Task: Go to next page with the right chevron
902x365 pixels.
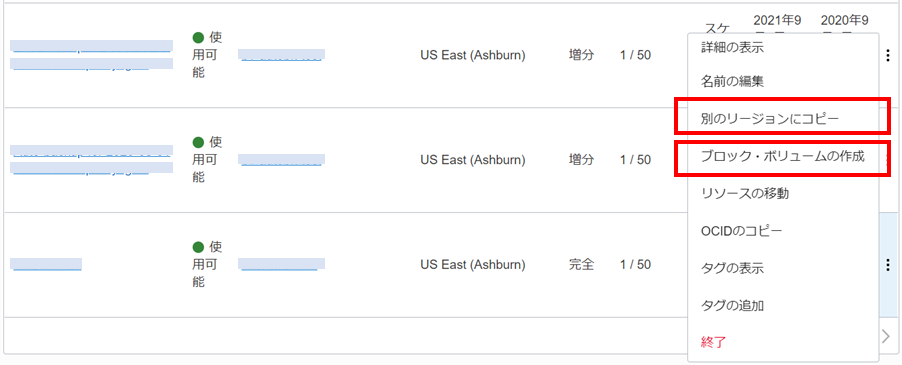Action: click(886, 336)
